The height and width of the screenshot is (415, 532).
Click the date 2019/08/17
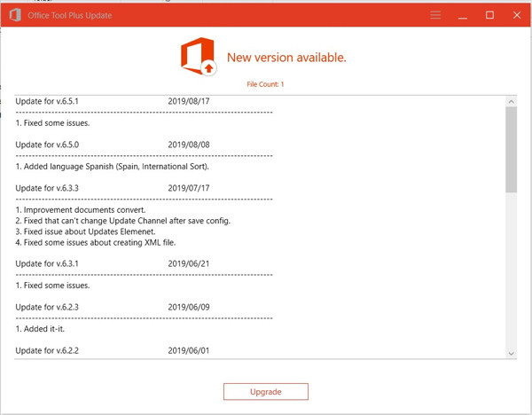point(189,101)
